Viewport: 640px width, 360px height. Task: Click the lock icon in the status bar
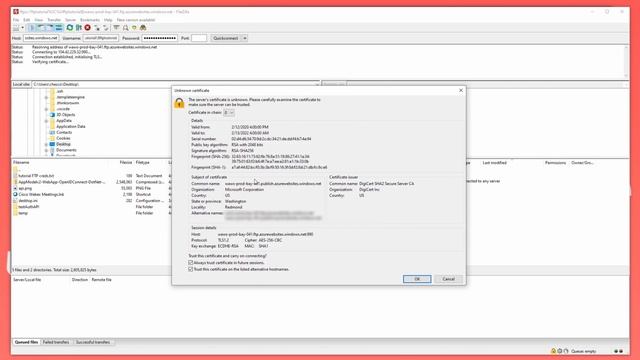tap(554, 351)
